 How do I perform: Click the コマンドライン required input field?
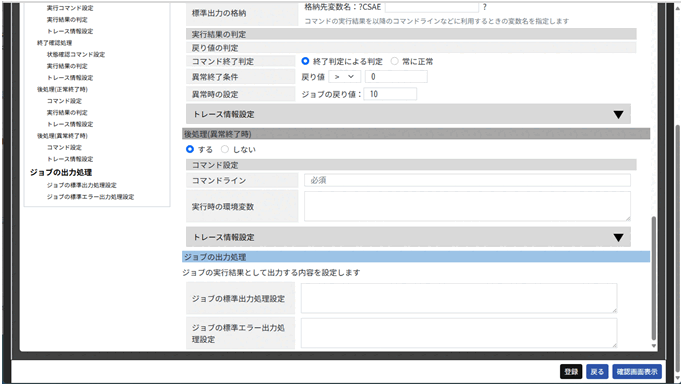point(467,181)
